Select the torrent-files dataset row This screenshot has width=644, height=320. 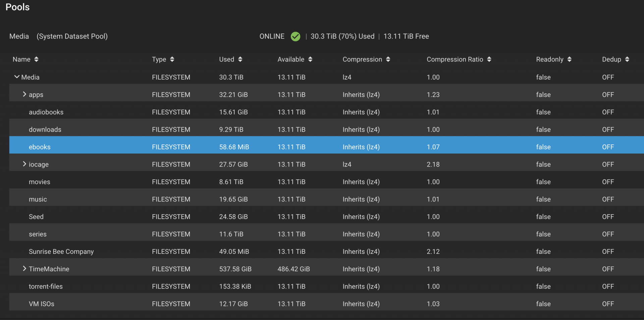[x=327, y=286]
